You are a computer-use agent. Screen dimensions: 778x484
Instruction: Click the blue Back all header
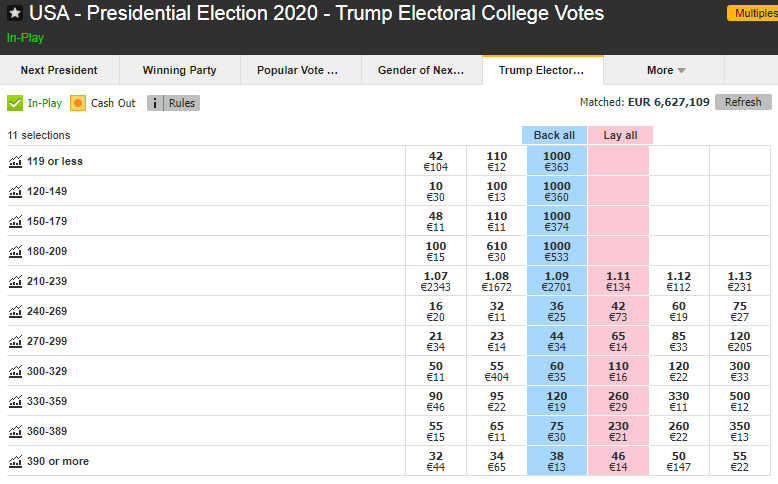pyautogui.click(x=554, y=135)
